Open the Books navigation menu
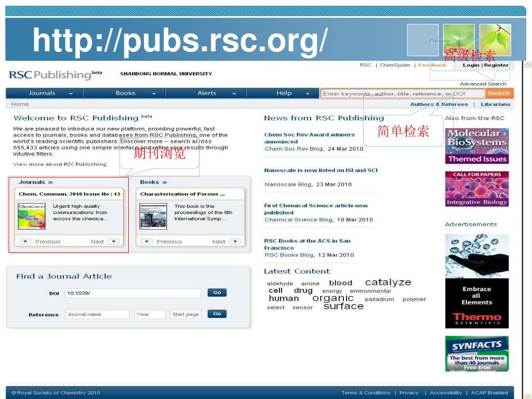This screenshot has height=399, width=532. click(x=126, y=93)
